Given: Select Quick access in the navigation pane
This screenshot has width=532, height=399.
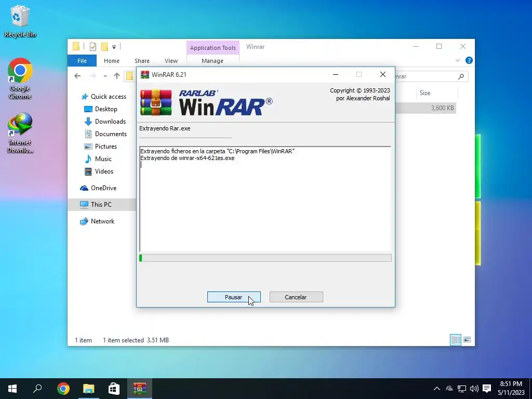Looking at the screenshot, I should coord(104,97).
